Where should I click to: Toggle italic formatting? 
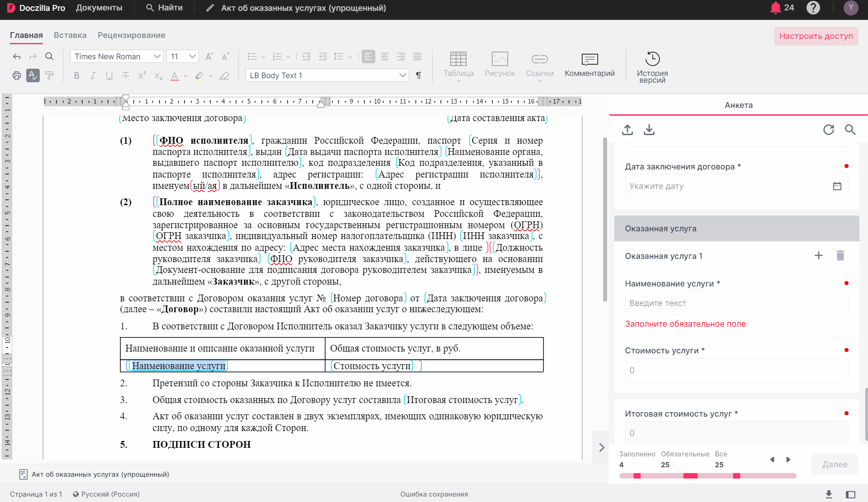[93, 75]
